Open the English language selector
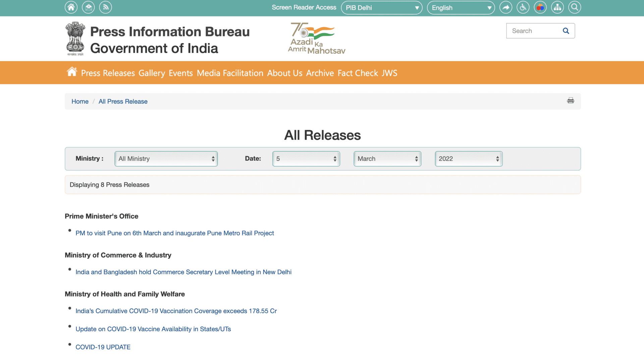 [x=461, y=7]
